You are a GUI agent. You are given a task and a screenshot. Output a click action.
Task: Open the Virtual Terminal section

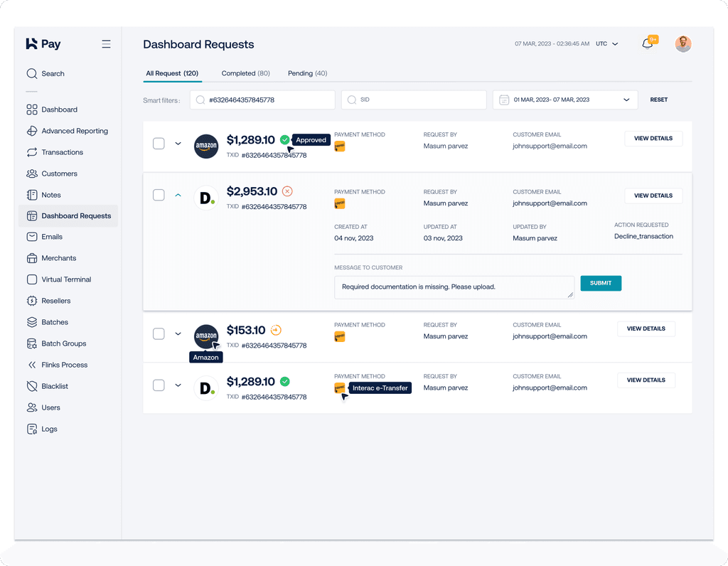tap(68, 279)
